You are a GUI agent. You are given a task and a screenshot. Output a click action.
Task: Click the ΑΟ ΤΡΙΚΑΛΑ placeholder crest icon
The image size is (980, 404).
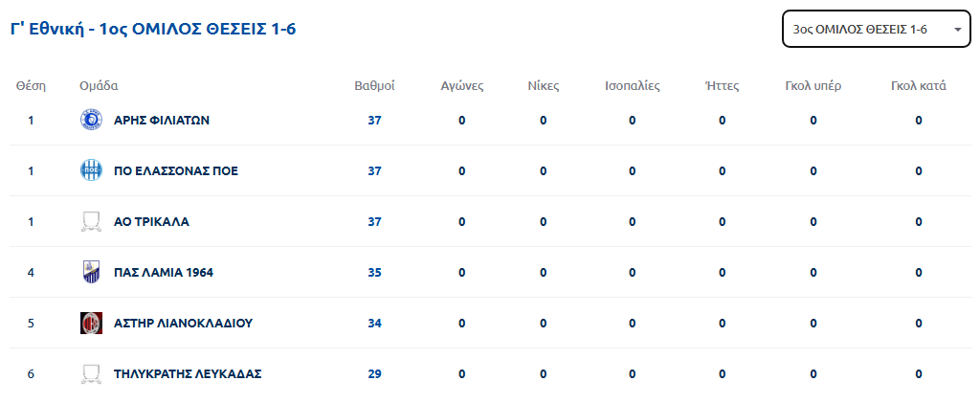(91, 222)
